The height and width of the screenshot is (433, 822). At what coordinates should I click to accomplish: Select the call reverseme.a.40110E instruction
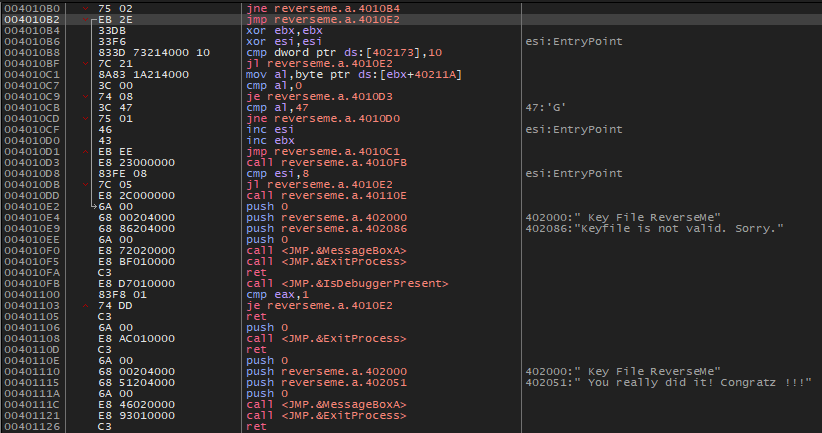(327, 196)
